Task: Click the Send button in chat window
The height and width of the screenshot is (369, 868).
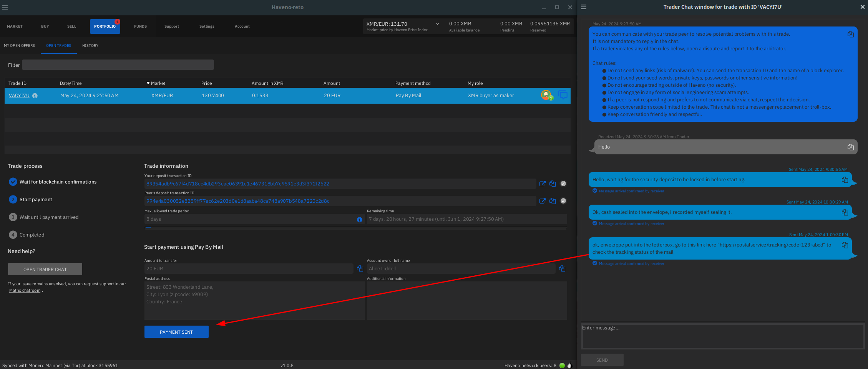Action: pyautogui.click(x=602, y=360)
